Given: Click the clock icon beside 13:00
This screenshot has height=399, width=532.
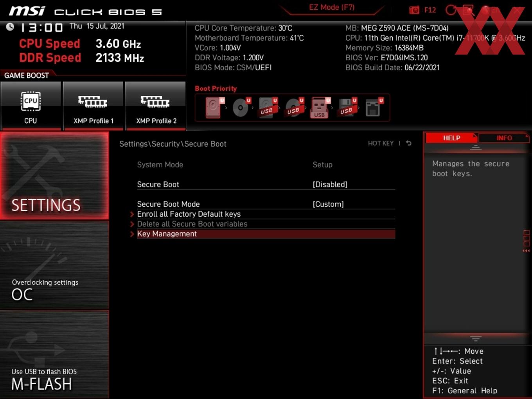Looking at the screenshot, I should click(x=10, y=27).
